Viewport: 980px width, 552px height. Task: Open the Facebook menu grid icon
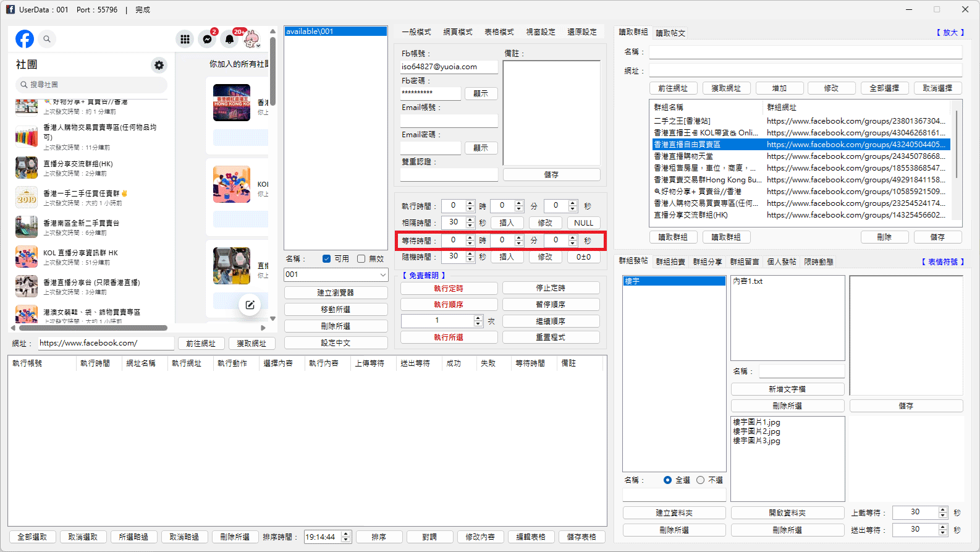tap(185, 39)
